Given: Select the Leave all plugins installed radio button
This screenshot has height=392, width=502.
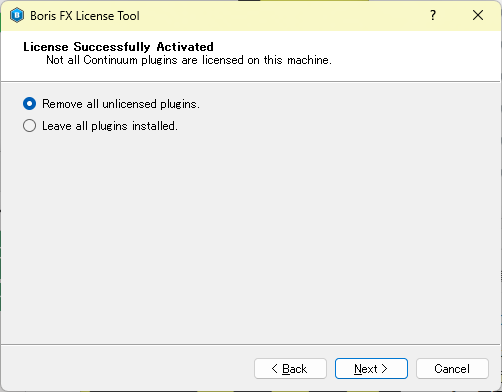Looking at the screenshot, I should [29, 126].
